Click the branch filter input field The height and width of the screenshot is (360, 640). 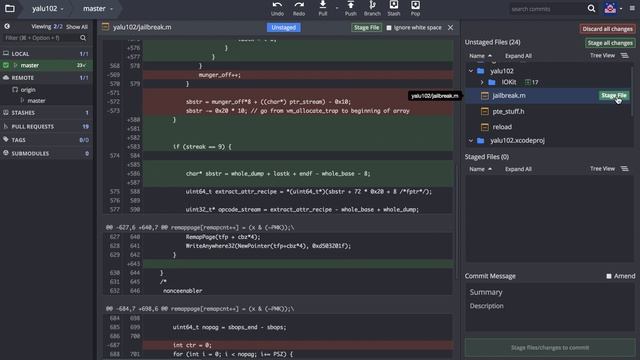[41, 38]
